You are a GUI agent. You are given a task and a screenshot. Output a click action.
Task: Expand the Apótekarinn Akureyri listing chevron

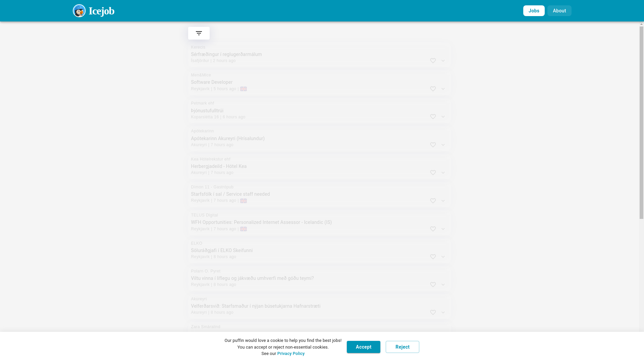point(443,145)
